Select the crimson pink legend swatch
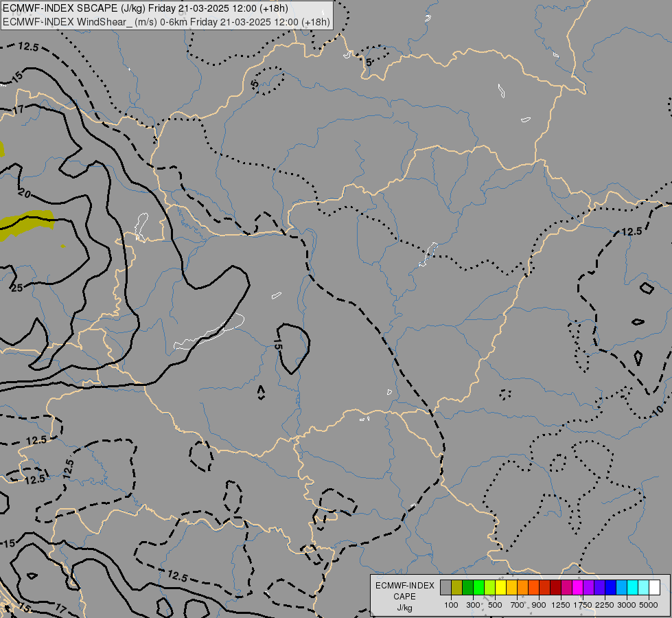Image resolution: width=672 pixels, height=618 pixels. [566, 588]
